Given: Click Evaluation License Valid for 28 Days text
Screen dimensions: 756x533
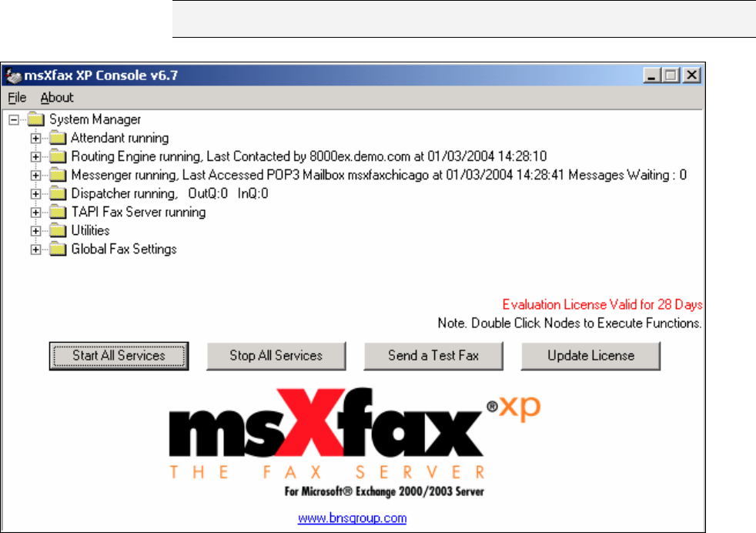Looking at the screenshot, I should (602, 304).
